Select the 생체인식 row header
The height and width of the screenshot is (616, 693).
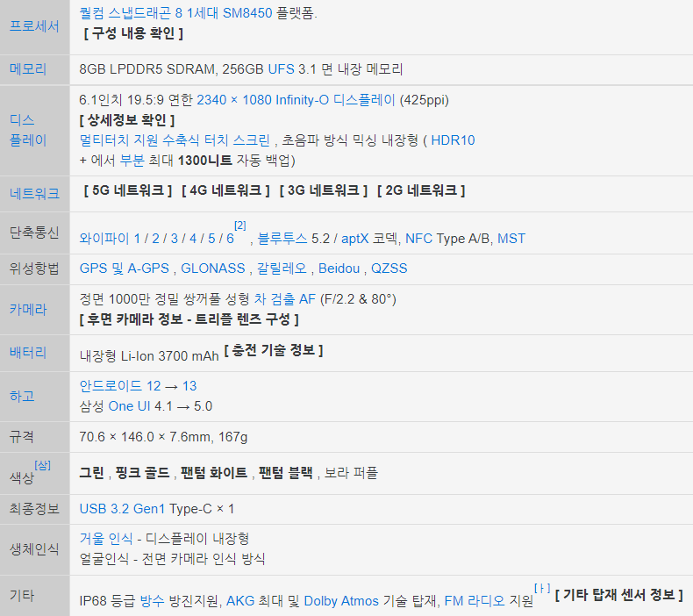(x=34, y=548)
